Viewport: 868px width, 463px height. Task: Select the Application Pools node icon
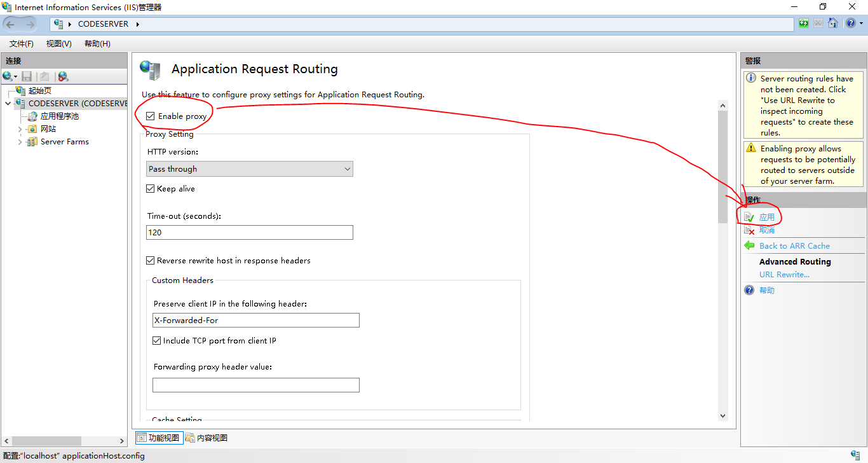[32, 116]
